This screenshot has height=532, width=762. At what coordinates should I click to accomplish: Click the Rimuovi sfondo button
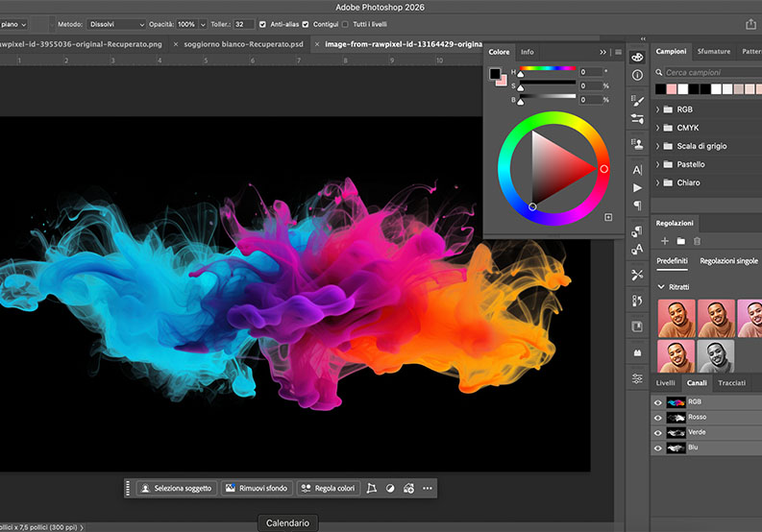point(257,489)
